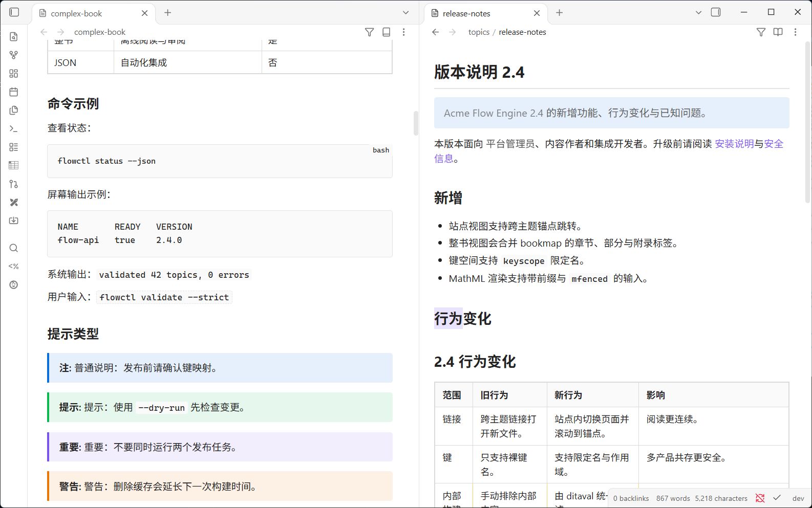Screen dimensions: 812x508
Task: Click the red sync-disabled status bar icon
Action: click(x=760, y=498)
